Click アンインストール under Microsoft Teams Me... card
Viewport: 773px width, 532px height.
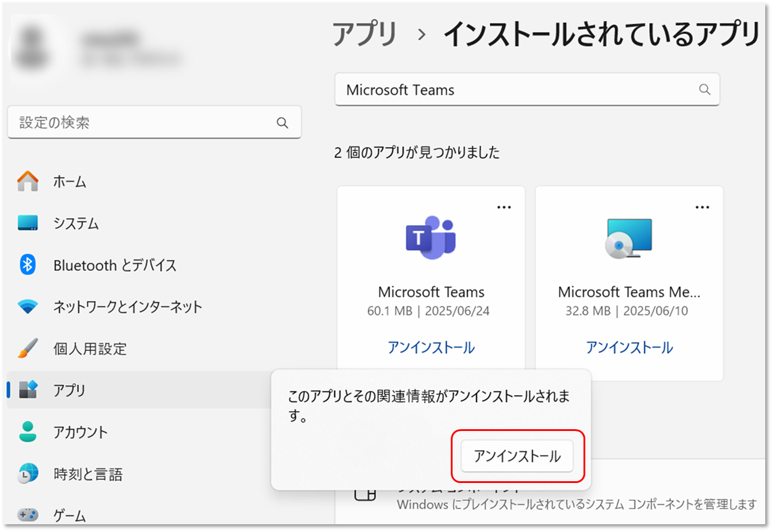(629, 347)
